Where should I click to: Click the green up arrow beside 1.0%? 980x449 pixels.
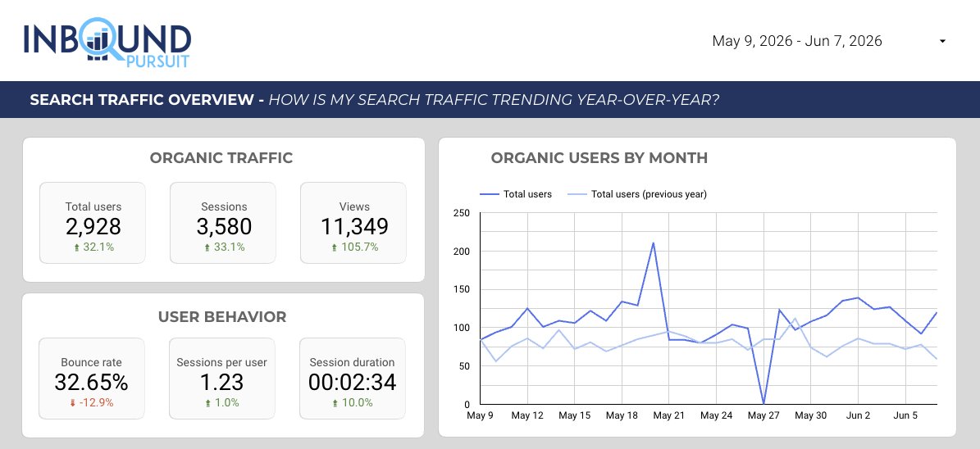click(x=208, y=403)
